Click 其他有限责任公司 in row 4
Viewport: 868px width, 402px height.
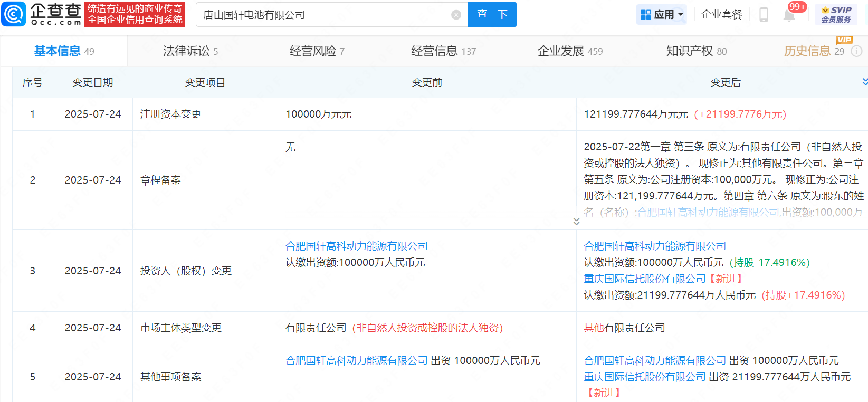624,328
